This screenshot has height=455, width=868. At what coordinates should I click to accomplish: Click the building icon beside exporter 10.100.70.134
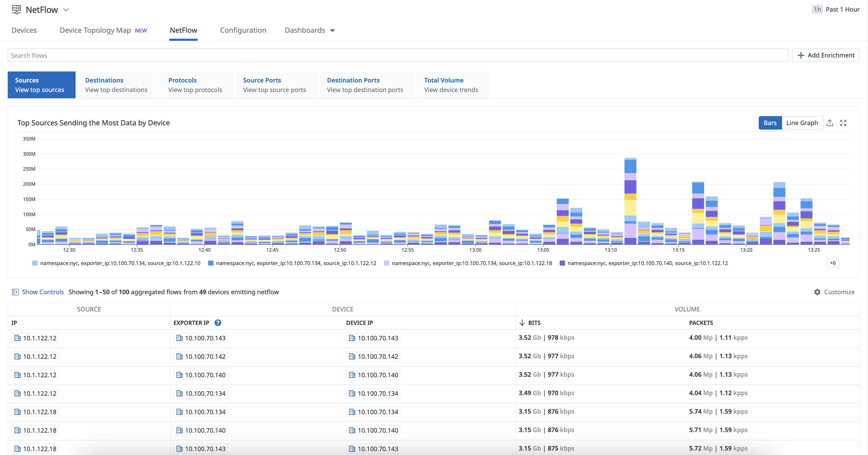point(179,393)
